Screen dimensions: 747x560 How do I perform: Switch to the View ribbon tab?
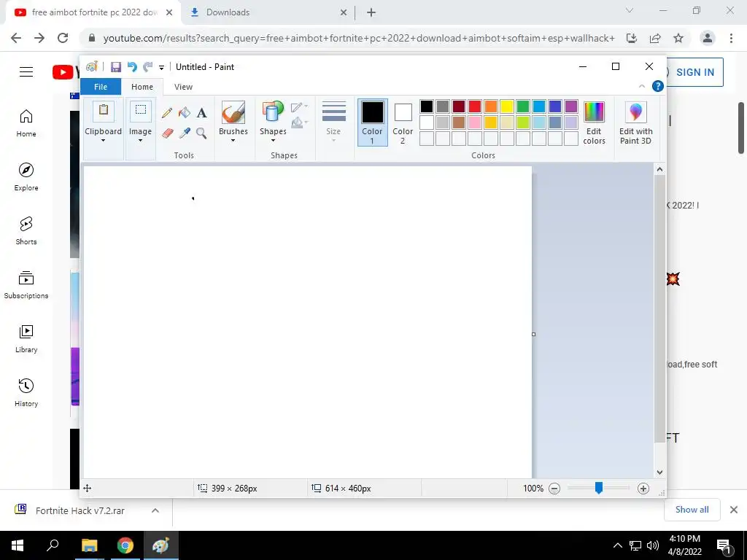(183, 87)
